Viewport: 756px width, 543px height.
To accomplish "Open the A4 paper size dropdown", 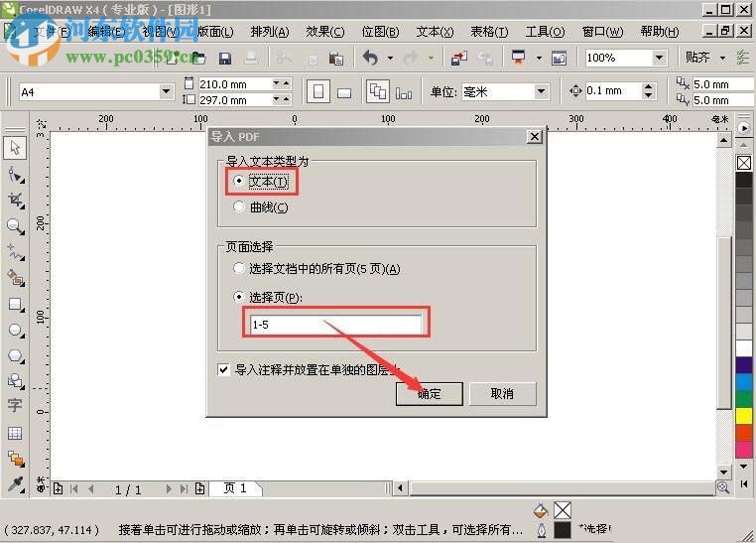I will coord(166,91).
